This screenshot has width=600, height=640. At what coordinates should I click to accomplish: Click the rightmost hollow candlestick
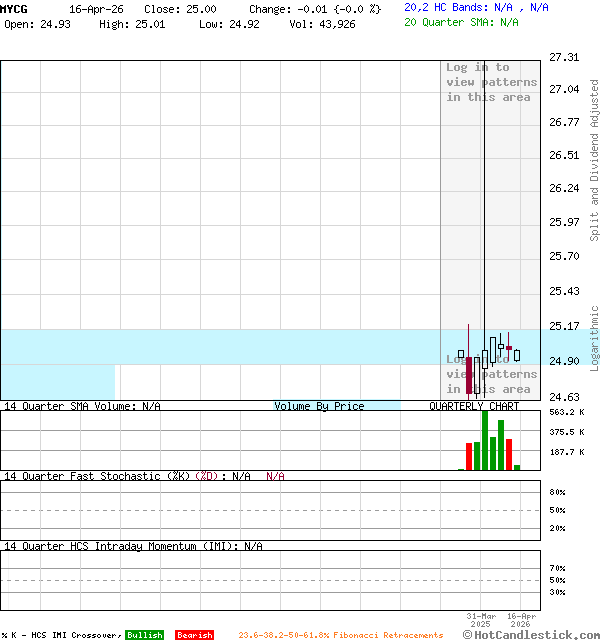517,355
